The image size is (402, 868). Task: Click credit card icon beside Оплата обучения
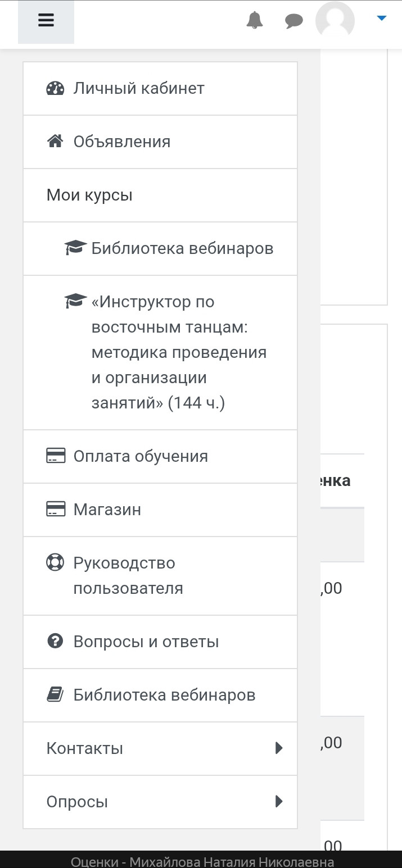55,456
